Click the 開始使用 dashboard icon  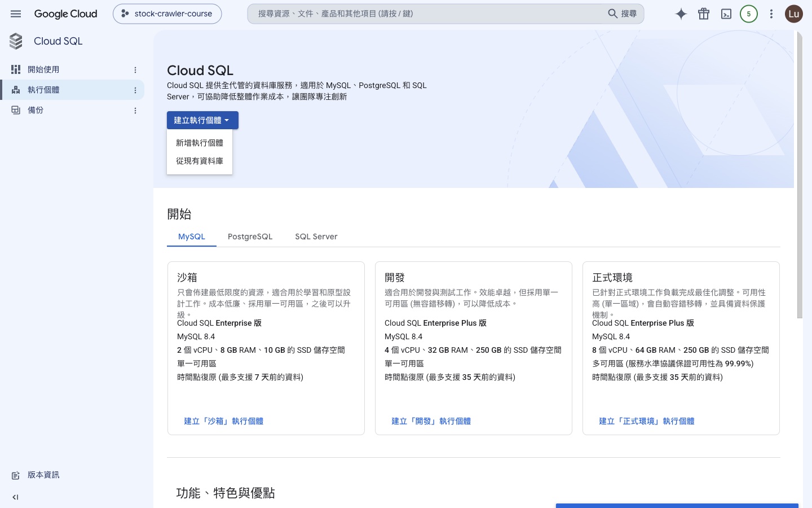coord(16,69)
